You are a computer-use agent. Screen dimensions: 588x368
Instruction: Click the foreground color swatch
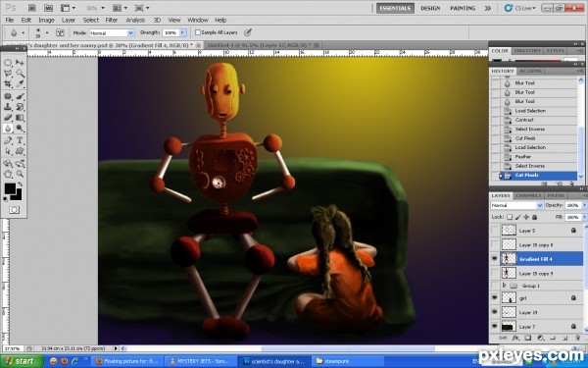10,188
